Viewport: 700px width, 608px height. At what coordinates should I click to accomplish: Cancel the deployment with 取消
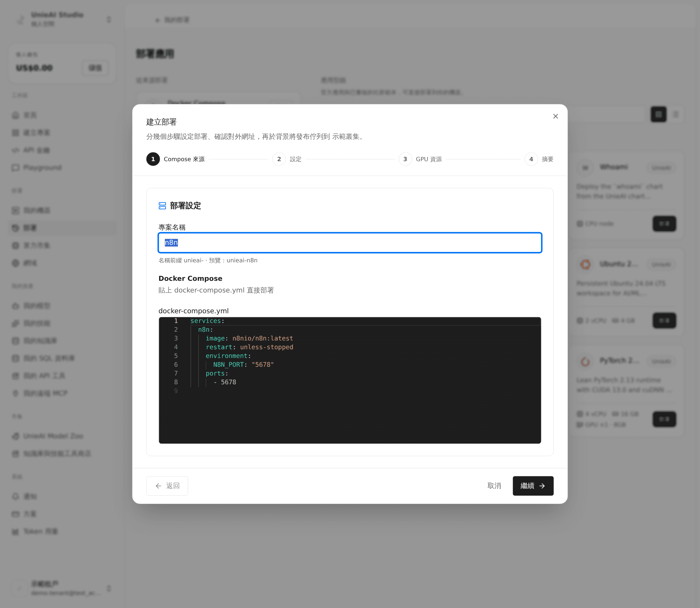(x=494, y=486)
